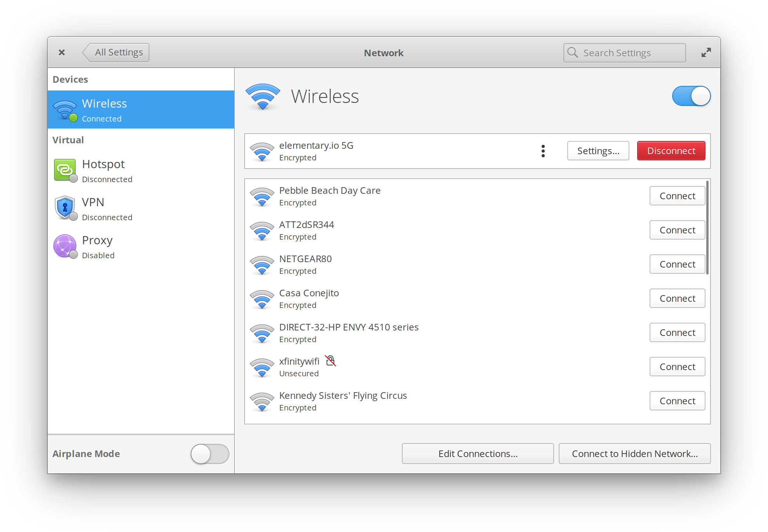Click the large Wireless header wifi icon

click(x=263, y=96)
